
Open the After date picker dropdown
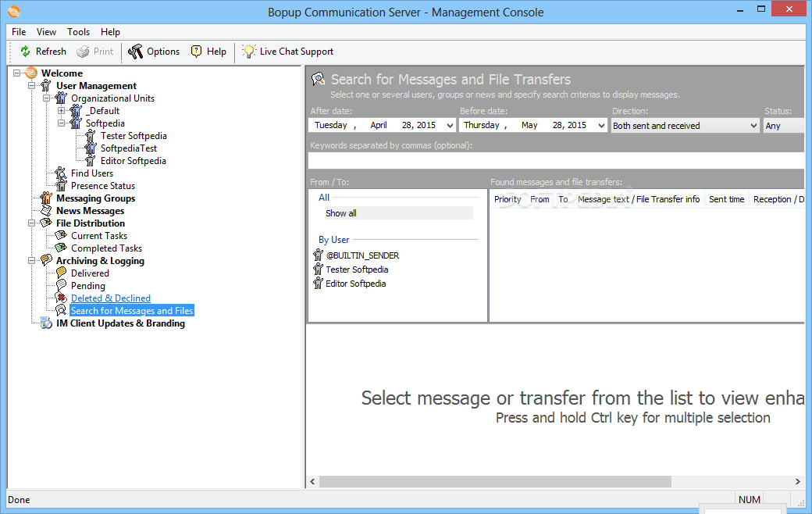(x=450, y=126)
